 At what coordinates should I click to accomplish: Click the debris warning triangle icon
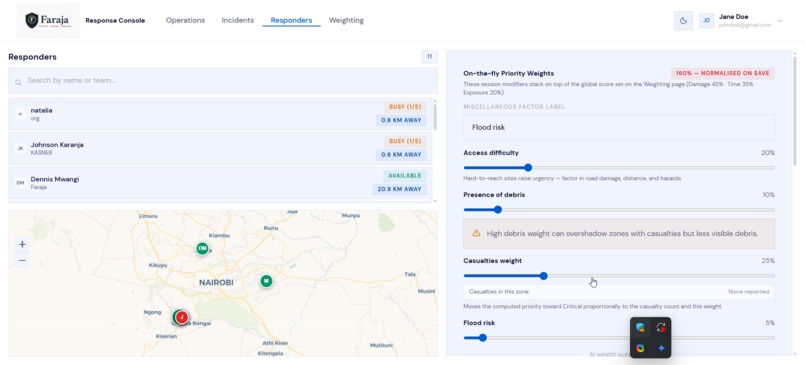coord(476,233)
